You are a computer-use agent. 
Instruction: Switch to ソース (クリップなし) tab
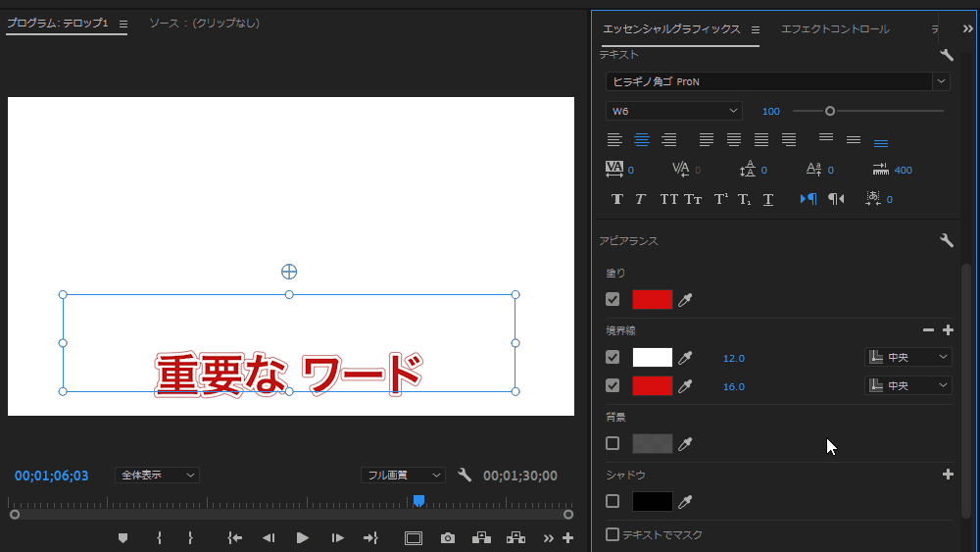[205, 24]
